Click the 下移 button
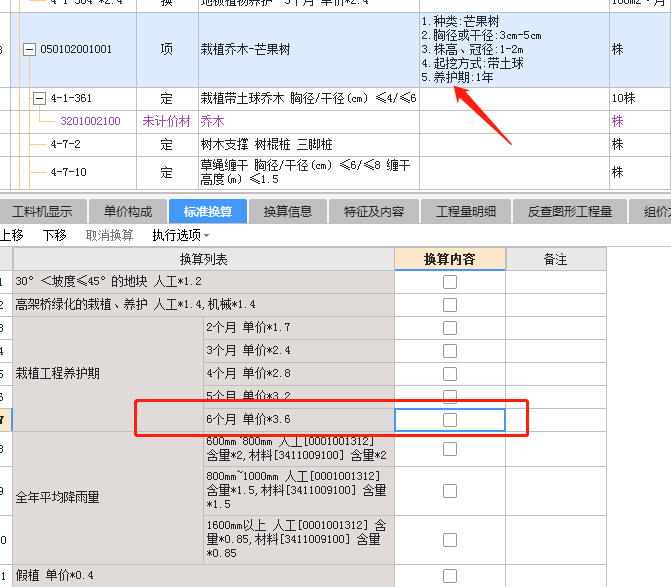Screen dimensions: 671x587 (x=54, y=235)
